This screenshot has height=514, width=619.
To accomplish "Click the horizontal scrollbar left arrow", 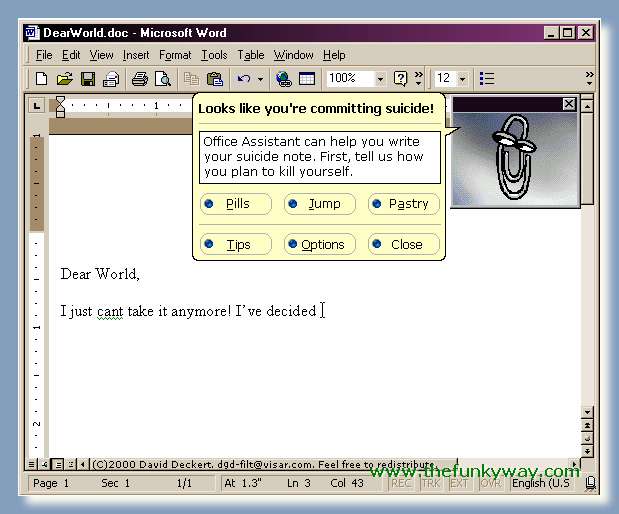I will click(83, 464).
